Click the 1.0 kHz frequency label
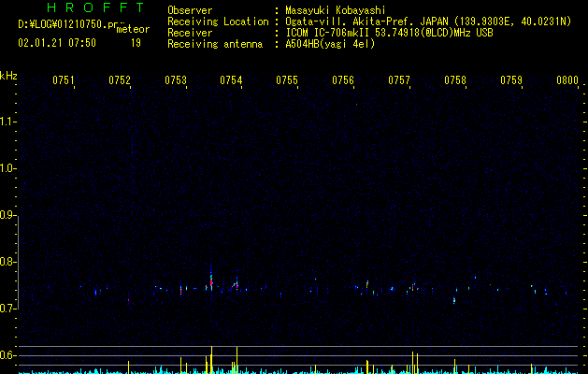Viewport: 588px width, 374px height. click(8, 168)
